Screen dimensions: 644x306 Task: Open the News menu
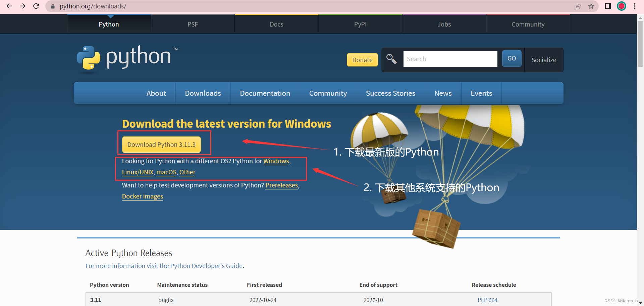pyautogui.click(x=443, y=93)
